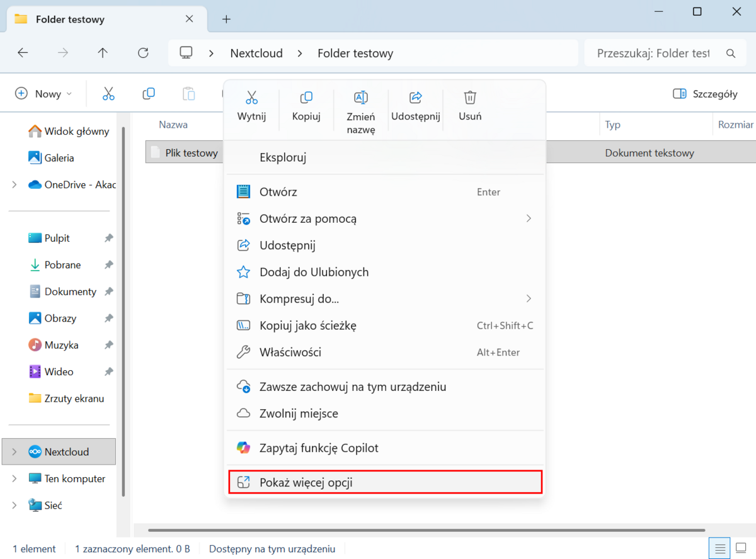This screenshot has width=756, height=559.
Task: Click the refresh icon beside address bar
Action: [x=143, y=53]
